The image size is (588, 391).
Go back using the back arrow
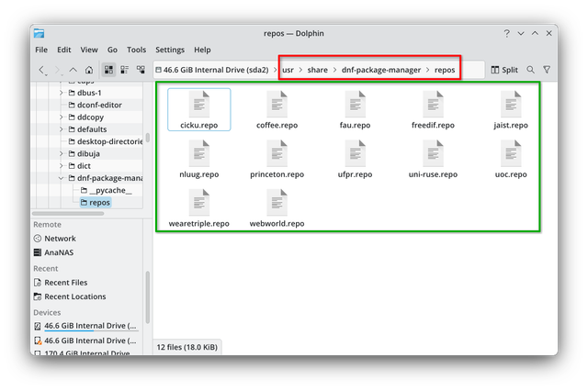(42, 70)
